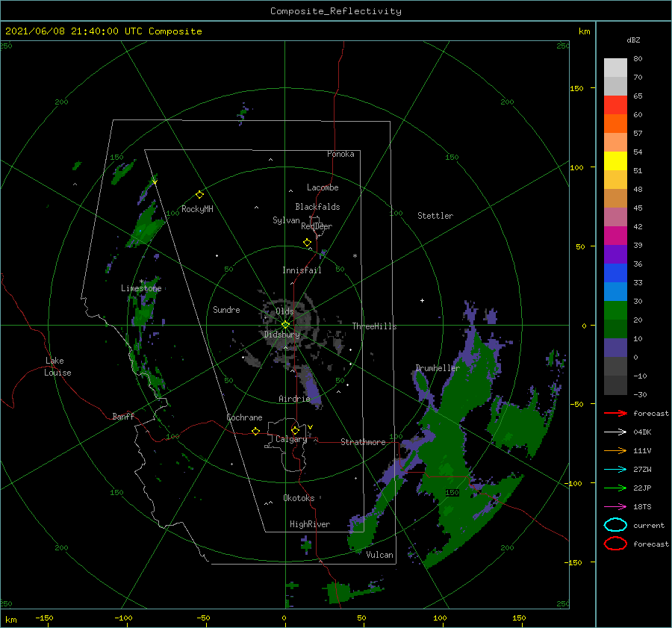Click the green 22JP arrow legend icon

pyautogui.click(x=615, y=488)
